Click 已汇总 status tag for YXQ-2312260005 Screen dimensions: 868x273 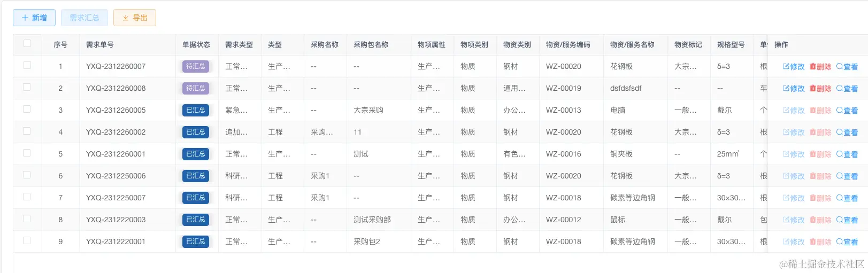click(x=196, y=110)
